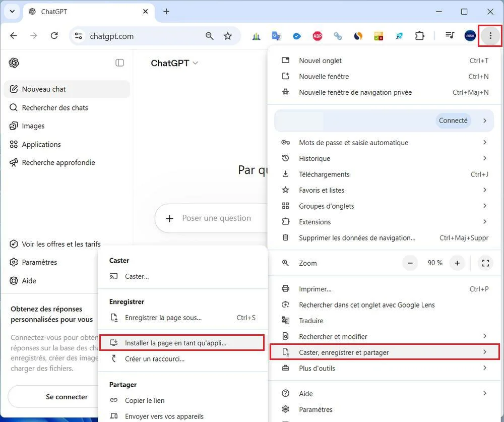The width and height of the screenshot is (504, 422).
Task: Increase zoom with the plus button
Action: 457,263
